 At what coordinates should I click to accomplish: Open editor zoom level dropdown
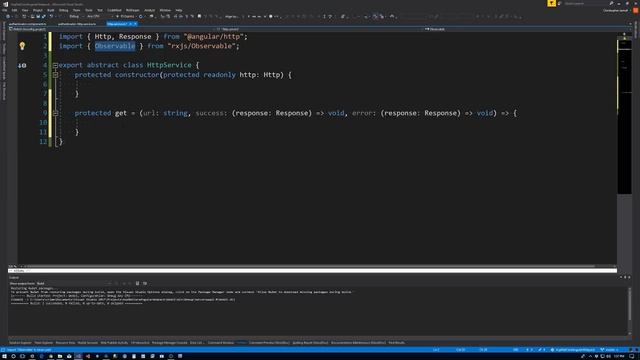[13, 266]
